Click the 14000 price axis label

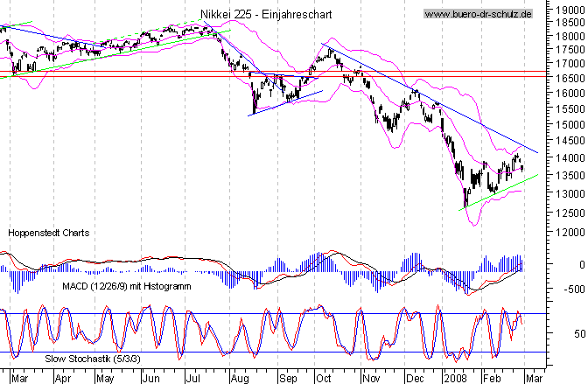point(567,157)
